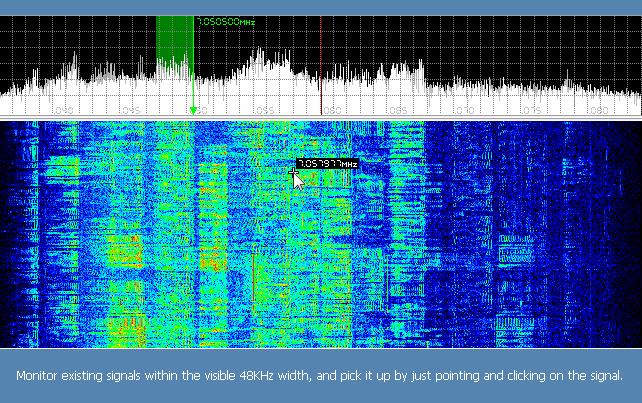
Task: Click the .060 frequency scale mark
Action: (x=331, y=110)
